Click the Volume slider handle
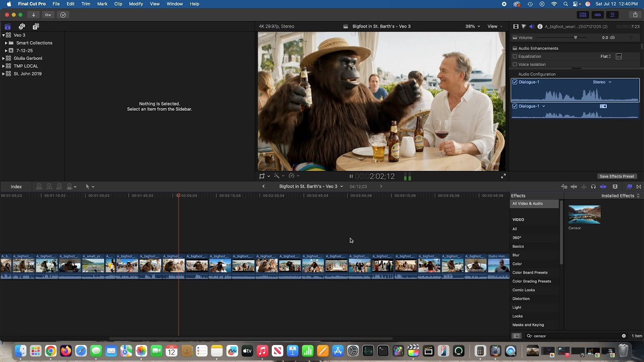 click(576, 38)
